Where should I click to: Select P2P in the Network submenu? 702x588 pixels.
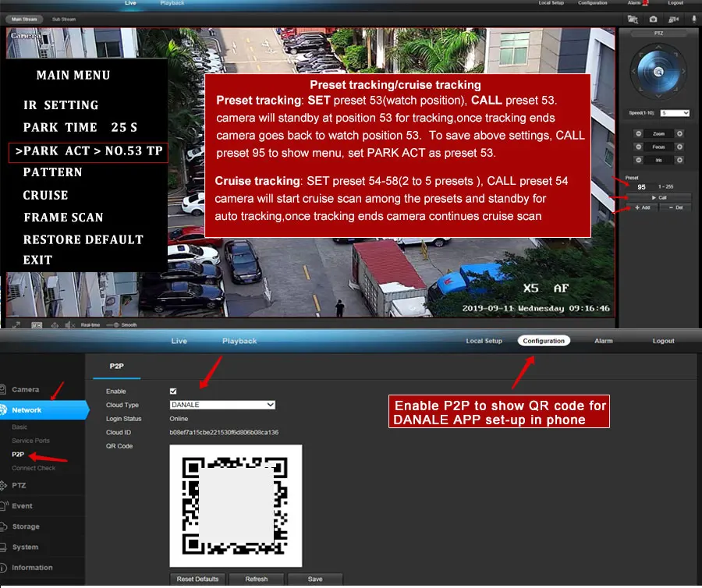(x=18, y=454)
